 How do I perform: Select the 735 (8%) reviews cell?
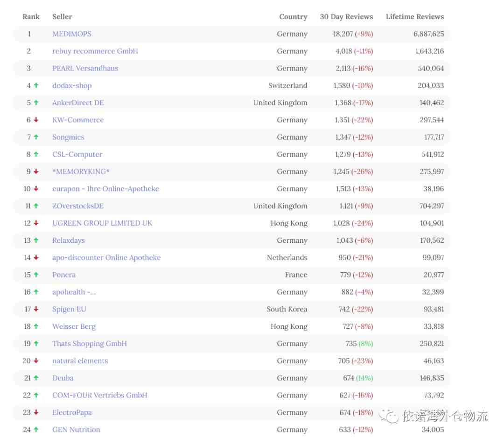tap(359, 344)
